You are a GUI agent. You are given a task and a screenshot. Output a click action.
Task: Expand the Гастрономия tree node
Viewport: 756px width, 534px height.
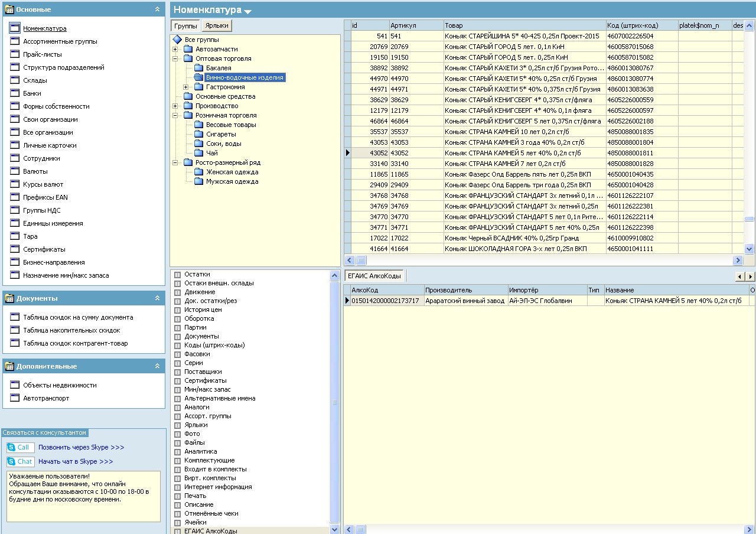click(x=186, y=87)
